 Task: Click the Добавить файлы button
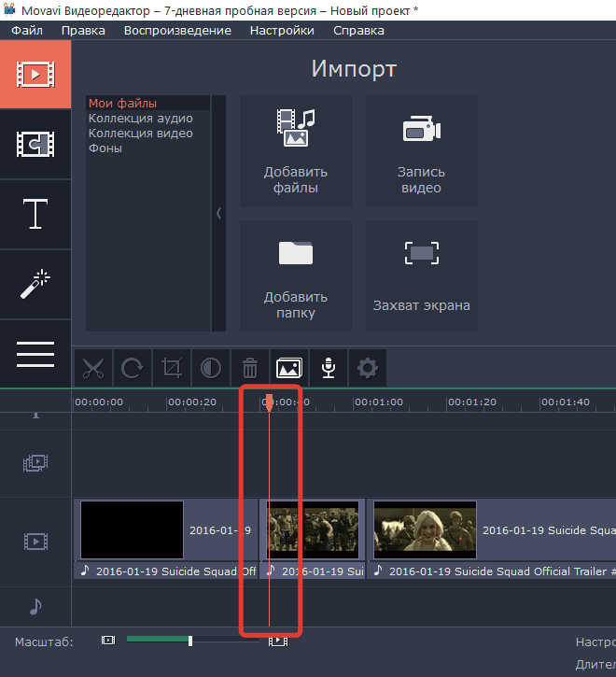pyautogui.click(x=296, y=151)
